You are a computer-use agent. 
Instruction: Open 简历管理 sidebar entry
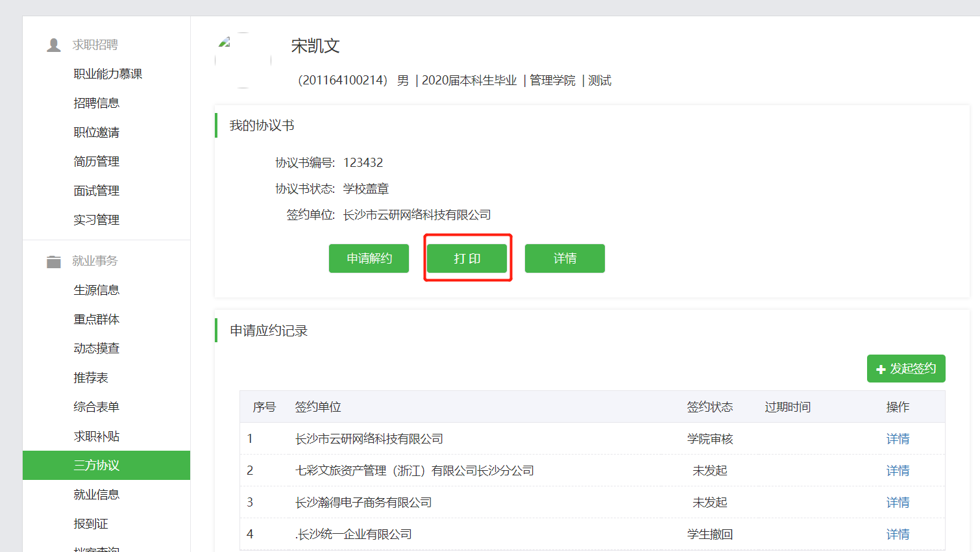tap(97, 162)
